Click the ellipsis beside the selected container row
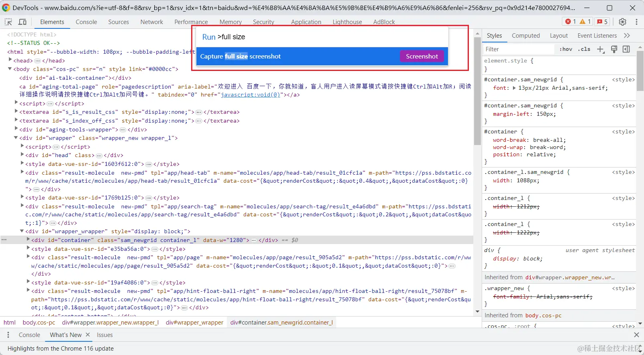Viewport: 644px width, 355px height. (4, 240)
